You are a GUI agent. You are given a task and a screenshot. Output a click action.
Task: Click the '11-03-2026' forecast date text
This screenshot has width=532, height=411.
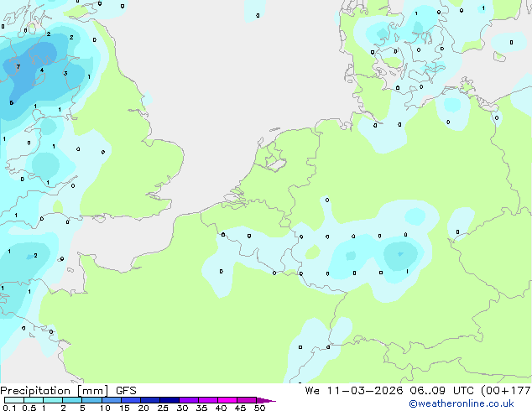coord(365,391)
